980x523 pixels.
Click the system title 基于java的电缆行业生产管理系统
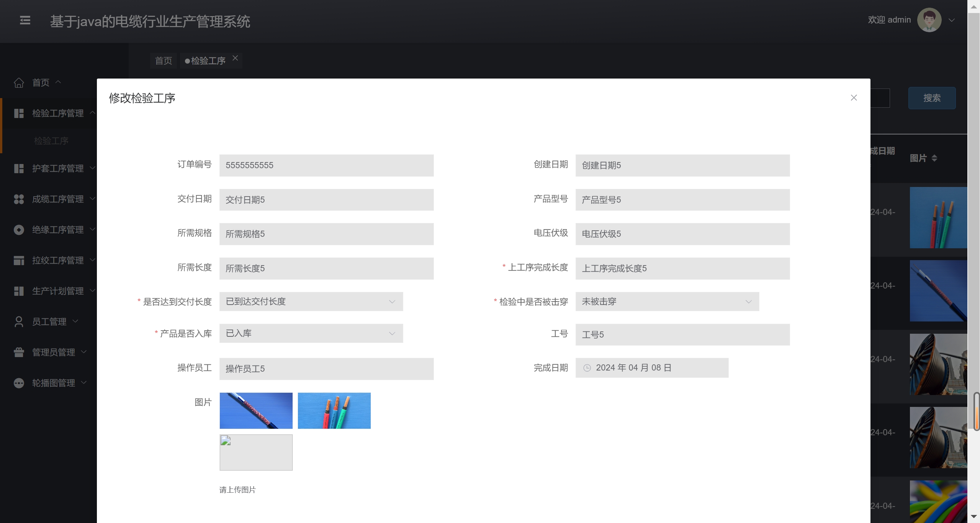pyautogui.click(x=150, y=21)
